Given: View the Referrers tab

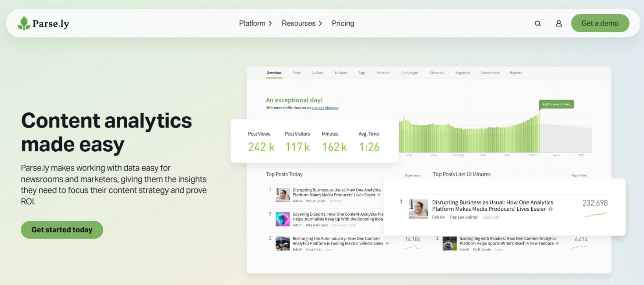Looking at the screenshot, I should coord(383,73).
